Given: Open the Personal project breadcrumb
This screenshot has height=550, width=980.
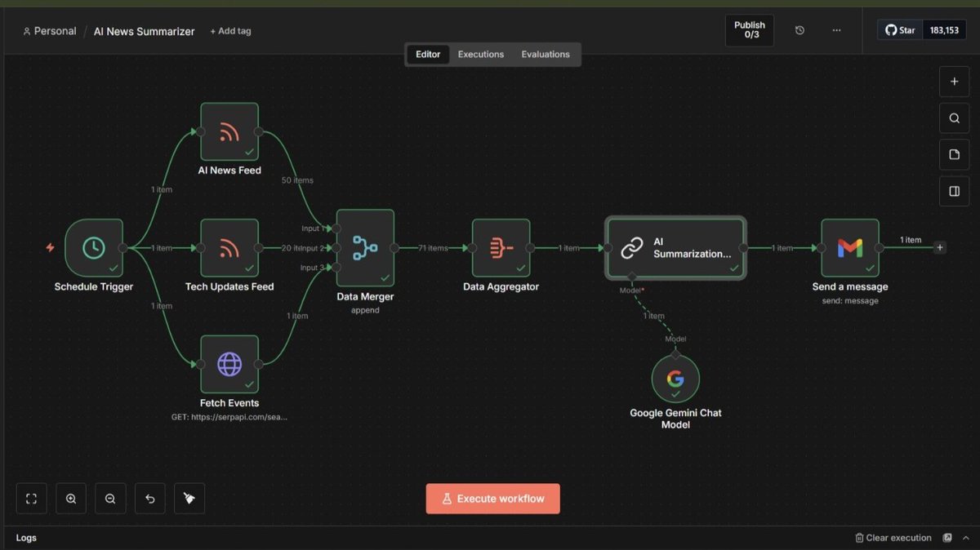Looking at the screenshot, I should [x=50, y=31].
